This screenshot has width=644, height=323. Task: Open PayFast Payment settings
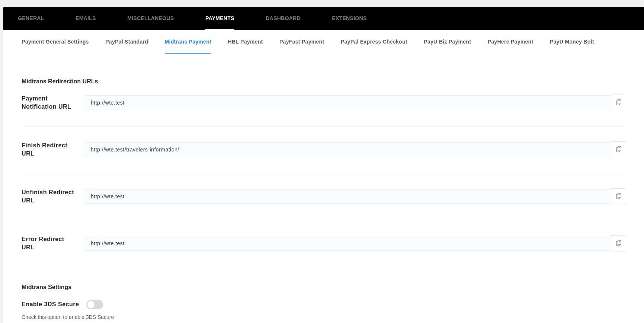point(302,42)
